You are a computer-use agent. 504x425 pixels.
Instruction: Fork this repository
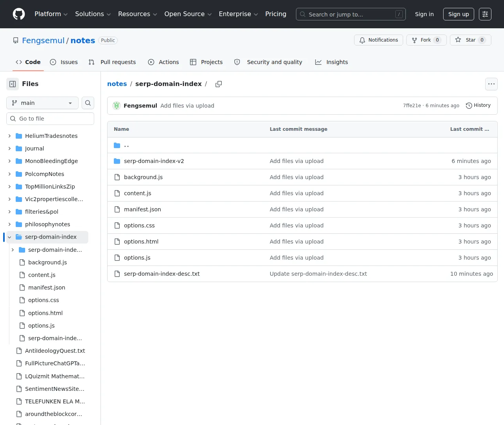pyautogui.click(x=426, y=40)
